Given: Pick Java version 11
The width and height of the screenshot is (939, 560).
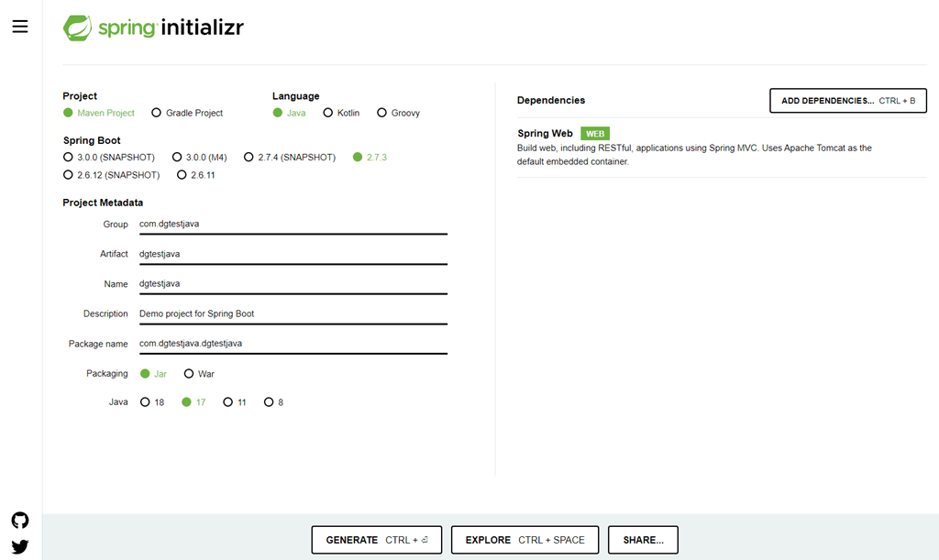Looking at the screenshot, I should [235, 402].
